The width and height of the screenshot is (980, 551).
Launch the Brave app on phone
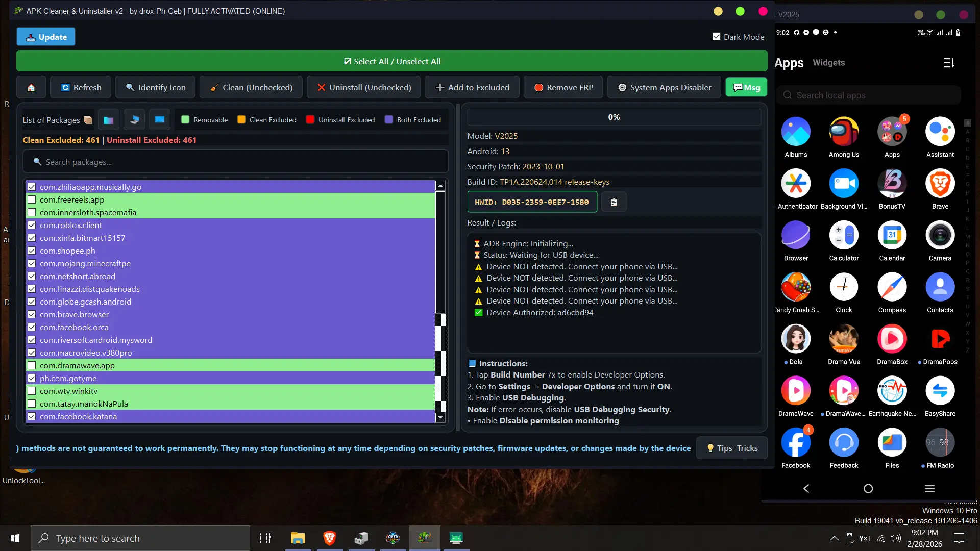coord(940,184)
